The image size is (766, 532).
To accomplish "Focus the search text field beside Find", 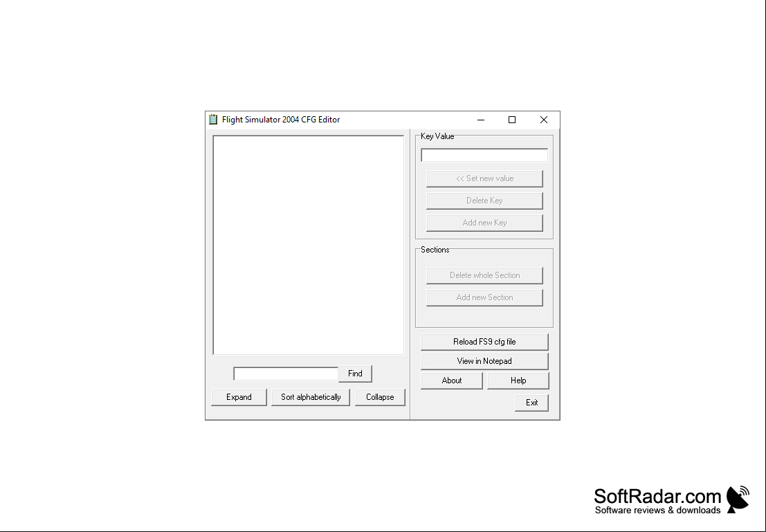I will pos(286,374).
